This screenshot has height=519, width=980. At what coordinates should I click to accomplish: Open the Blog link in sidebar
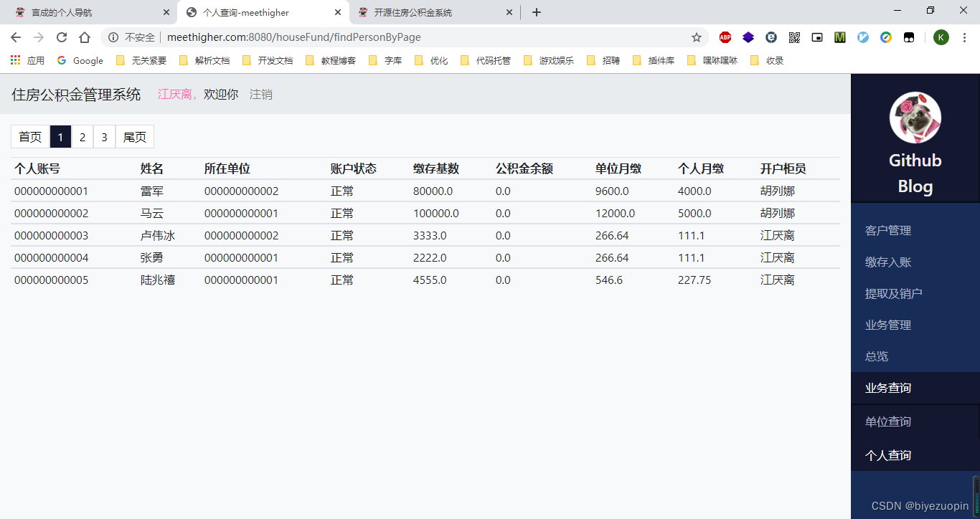pos(915,186)
